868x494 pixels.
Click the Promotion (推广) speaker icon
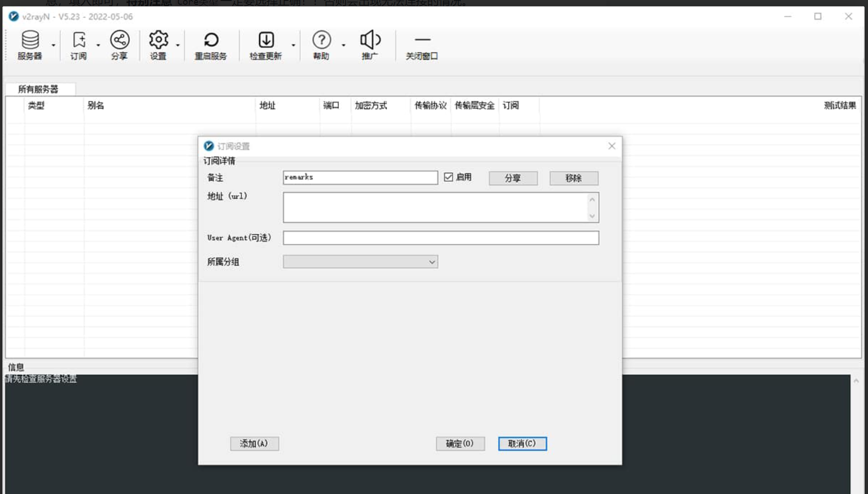coord(370,45)
